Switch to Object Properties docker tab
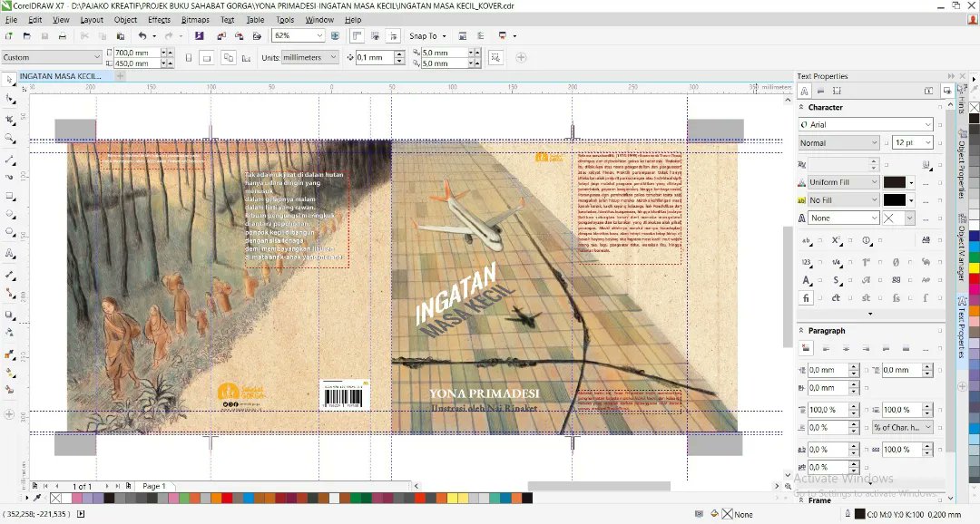This screenshot has height=524, width=980. (962, 163)
